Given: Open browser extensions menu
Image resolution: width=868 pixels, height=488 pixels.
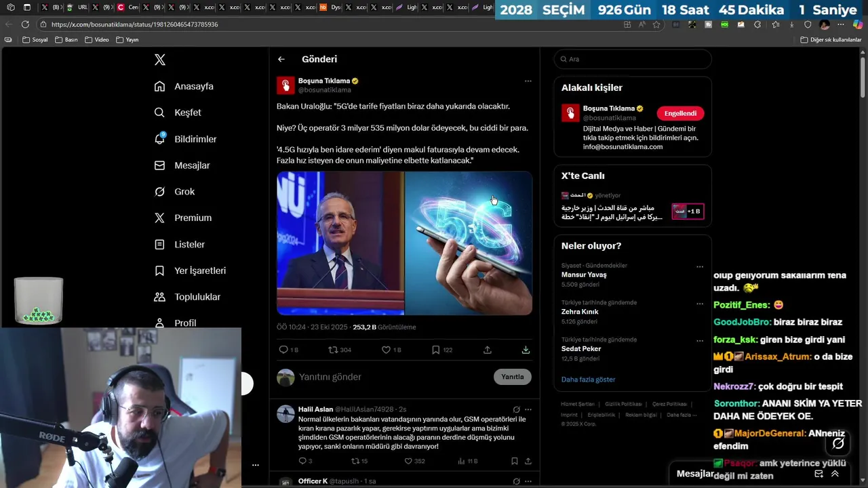Looking at the screenshot, I should (x=758, y=24).
